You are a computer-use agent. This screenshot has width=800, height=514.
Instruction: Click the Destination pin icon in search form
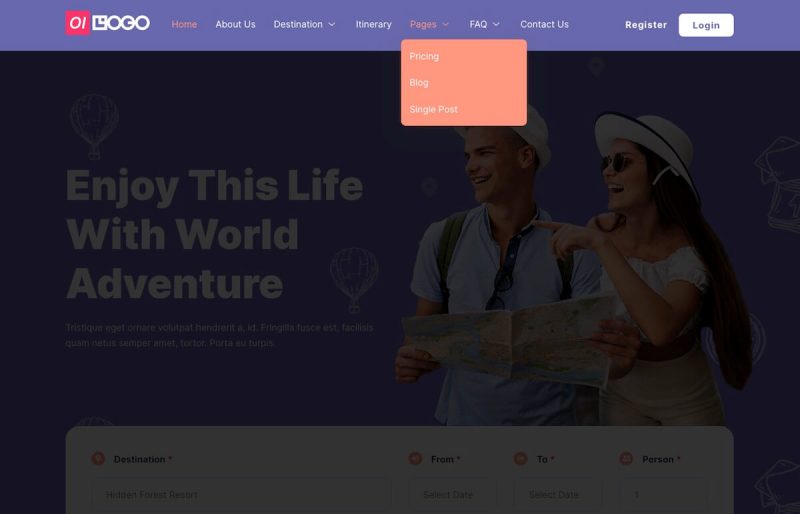(x=98, y=459)
